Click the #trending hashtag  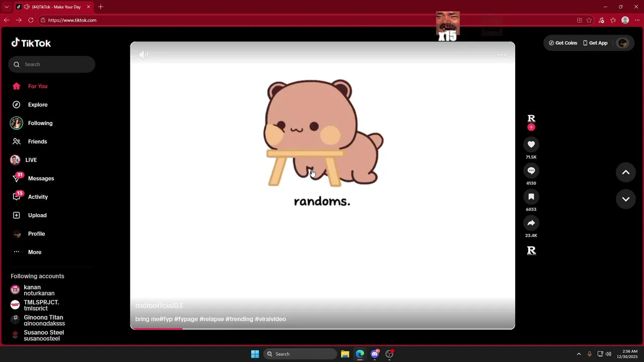pyautogui.click(x=239, y=319)
